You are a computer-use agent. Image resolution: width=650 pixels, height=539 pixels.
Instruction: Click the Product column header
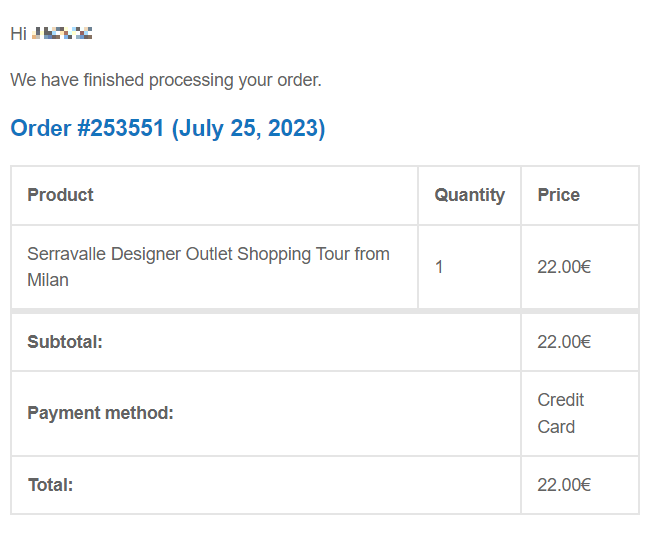pyautogui.click(x=61, y=195)
